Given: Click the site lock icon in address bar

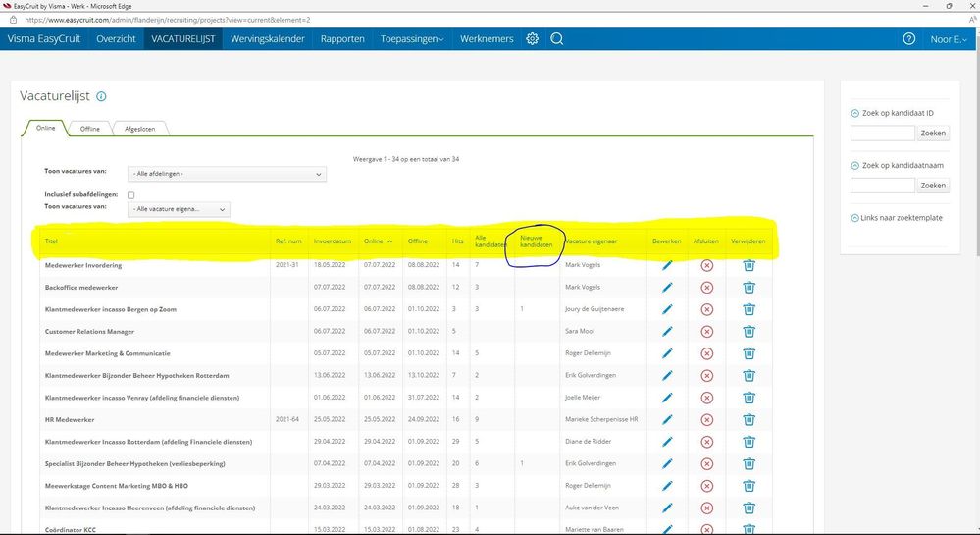Looking at the screenshot, I should click(x=13, y=20).
